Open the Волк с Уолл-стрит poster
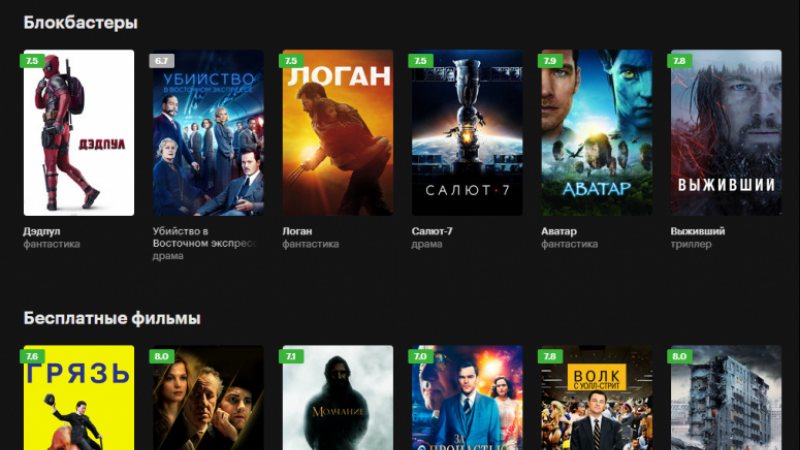800x450 pixels. 597,397
